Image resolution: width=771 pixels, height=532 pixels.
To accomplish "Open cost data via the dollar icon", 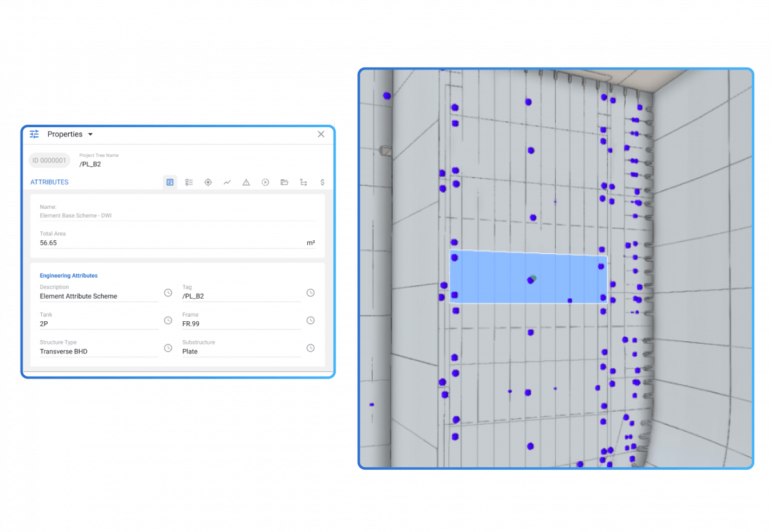I will 322,182.
